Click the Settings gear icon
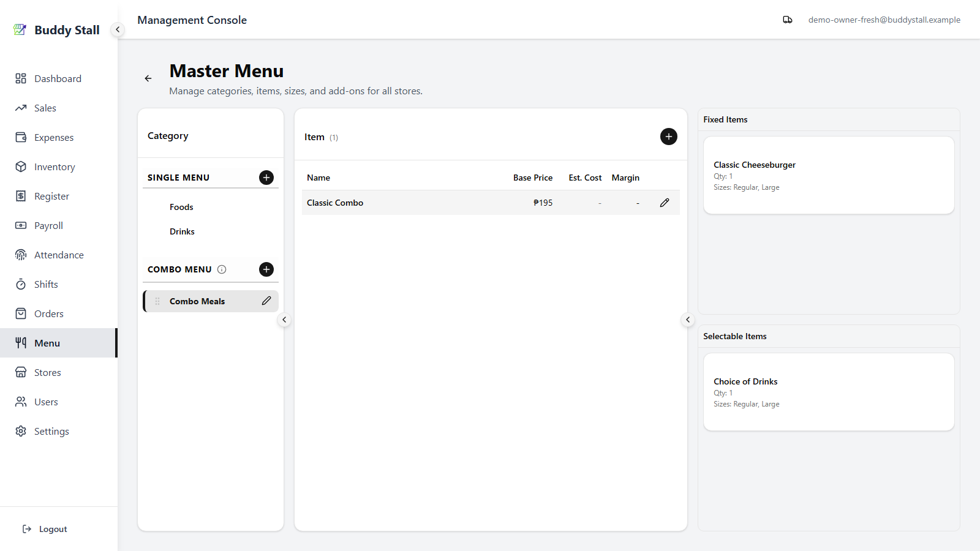Image resolution: width=980 pixels, height=551 pixels. coord(21,431)
